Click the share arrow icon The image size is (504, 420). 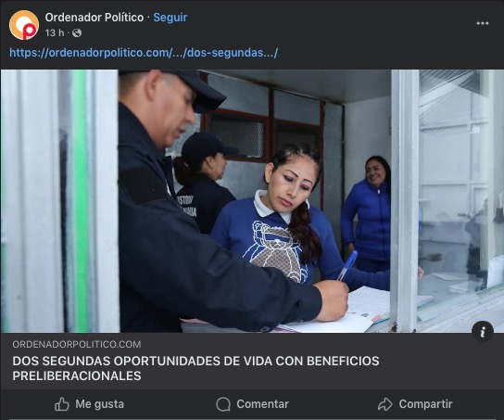(385, 404)
